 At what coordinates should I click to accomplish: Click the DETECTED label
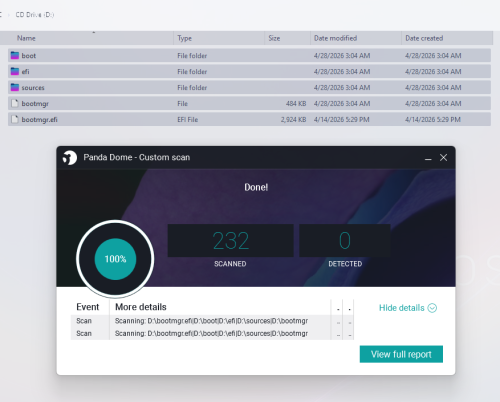[345, 264]
